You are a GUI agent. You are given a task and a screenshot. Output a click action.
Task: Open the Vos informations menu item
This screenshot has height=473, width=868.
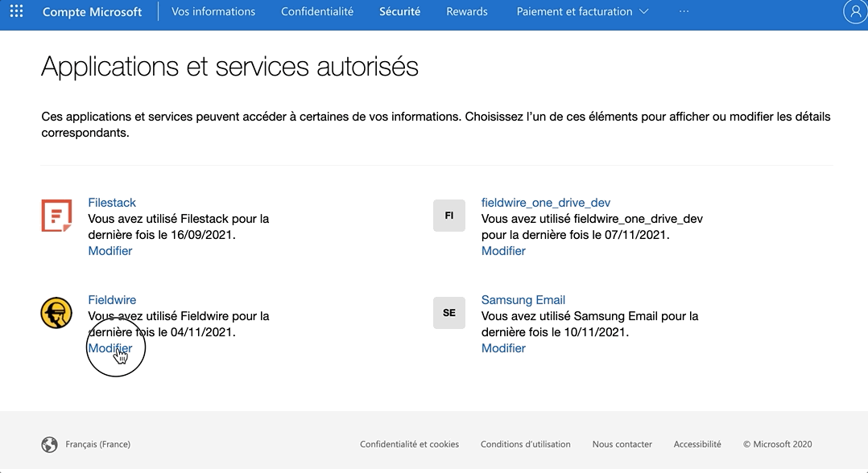point(213,11)
